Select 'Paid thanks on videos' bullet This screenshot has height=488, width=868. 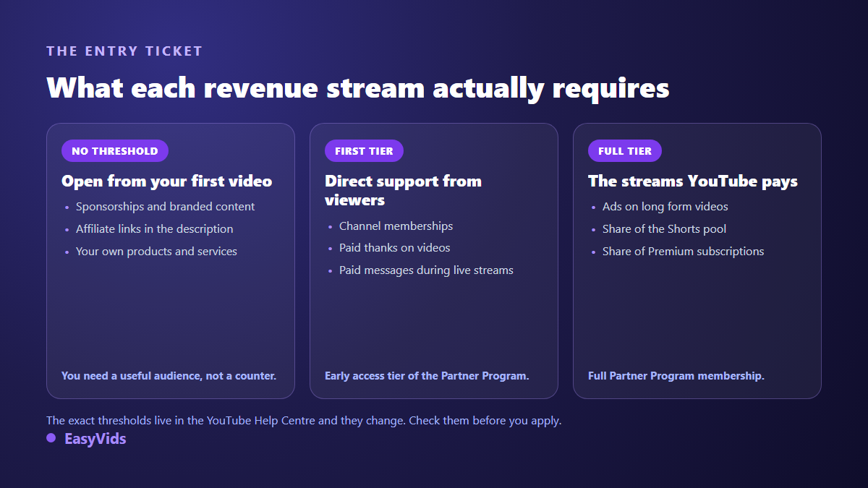394,248
